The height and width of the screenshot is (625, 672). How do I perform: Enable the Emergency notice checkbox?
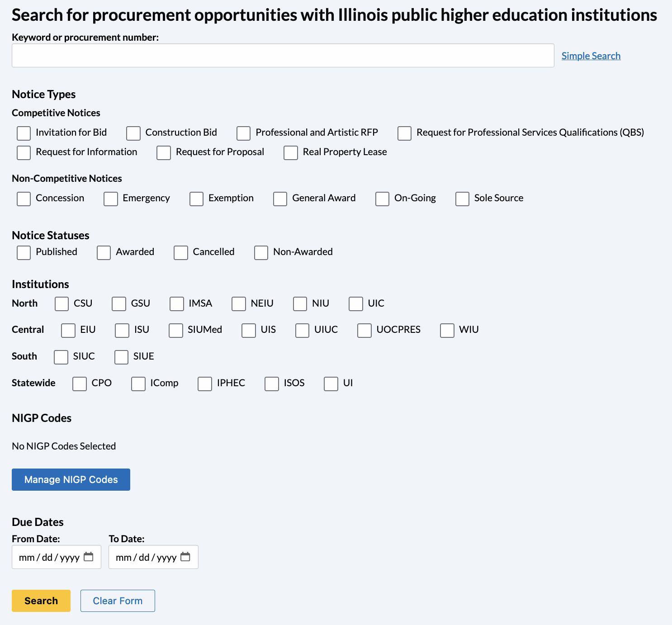(111, 199)
